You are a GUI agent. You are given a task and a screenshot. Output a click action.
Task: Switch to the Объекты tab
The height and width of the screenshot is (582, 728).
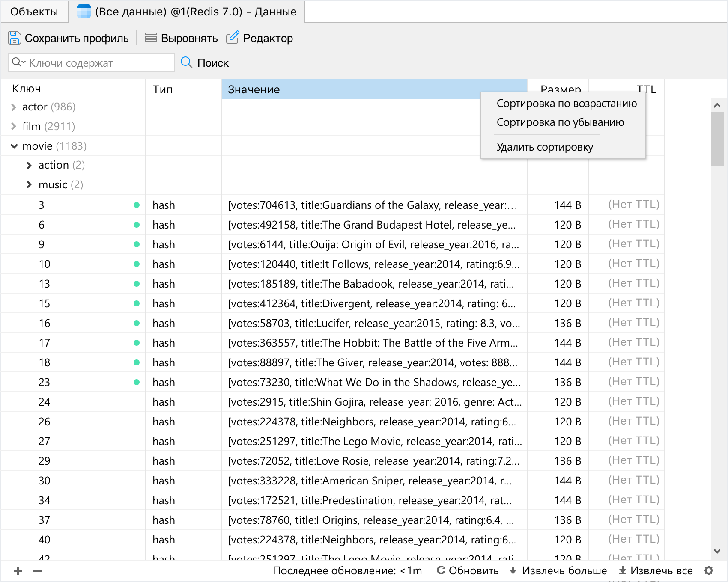click(x=34, y=12)
